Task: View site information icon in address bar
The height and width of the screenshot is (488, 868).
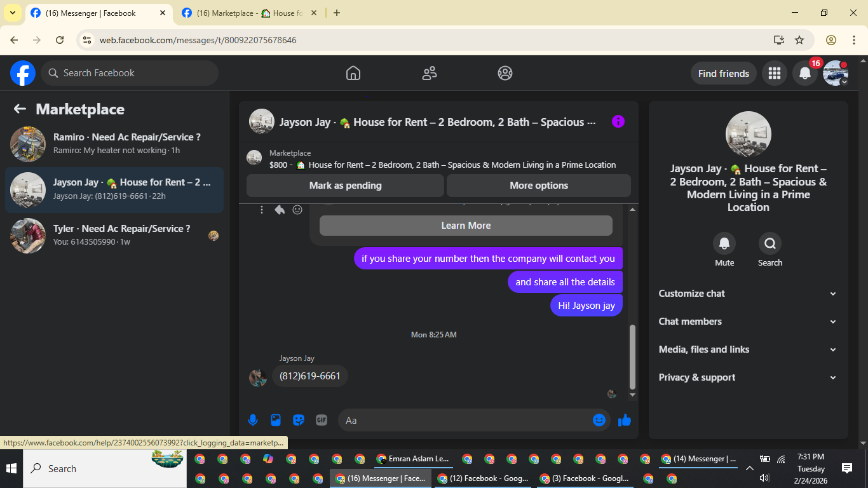Action: [x=88, y=40]
